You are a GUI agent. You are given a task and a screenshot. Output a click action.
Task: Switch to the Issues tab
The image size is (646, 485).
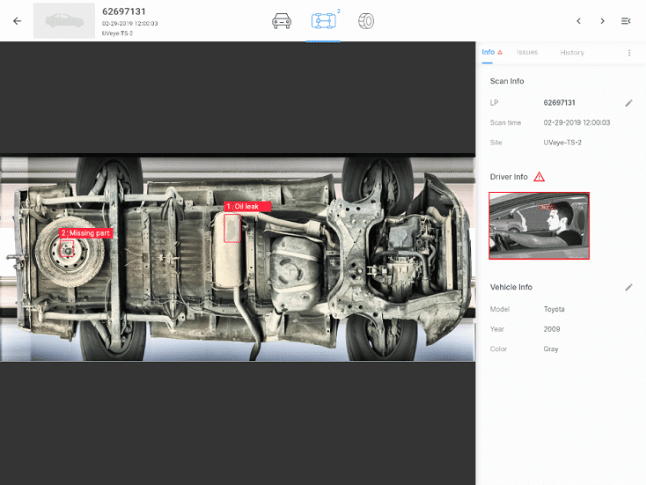click(x=527, y=52)
